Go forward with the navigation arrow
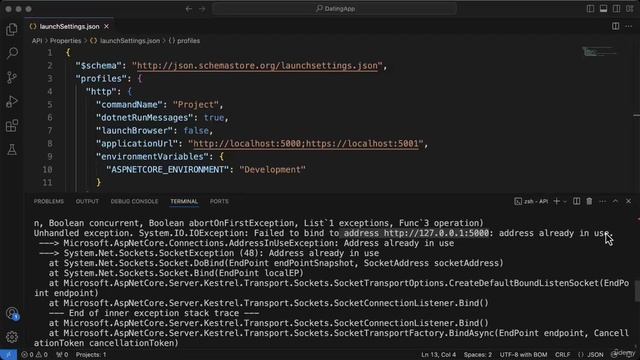The width and height of the screenshot is (640, 360). [202, 9]
